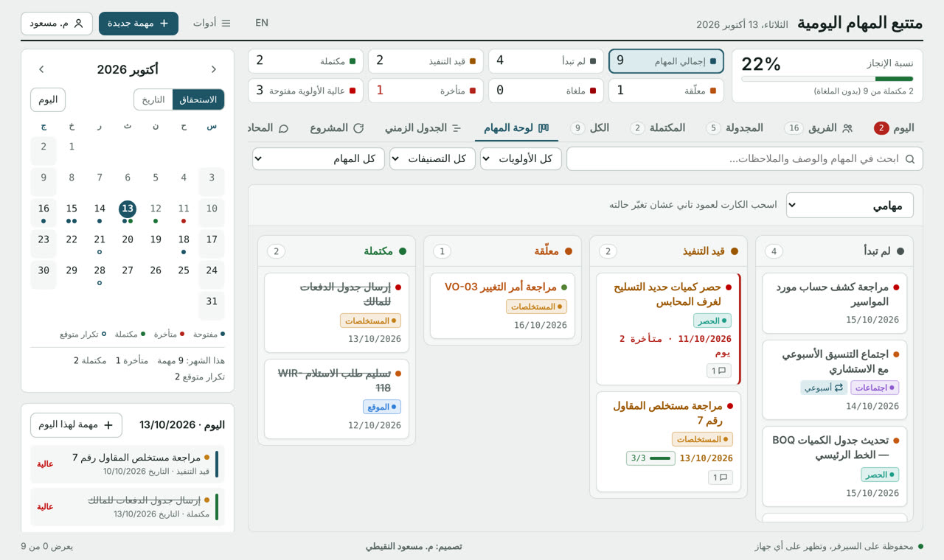This screenshot has width=944, height=560.
Task: Expand the كل الأولويات dropdown
Action: (x=521, y=158)
